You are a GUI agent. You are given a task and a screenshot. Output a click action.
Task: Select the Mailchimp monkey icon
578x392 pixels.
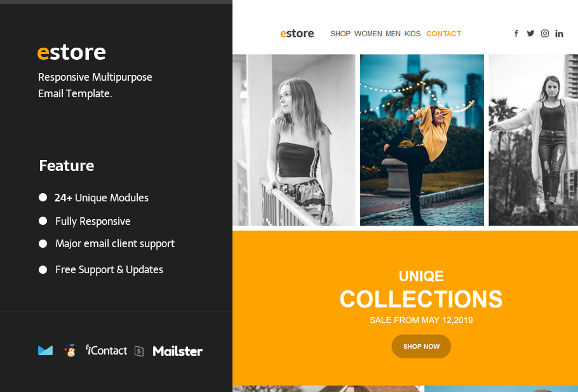click(70, 350)
